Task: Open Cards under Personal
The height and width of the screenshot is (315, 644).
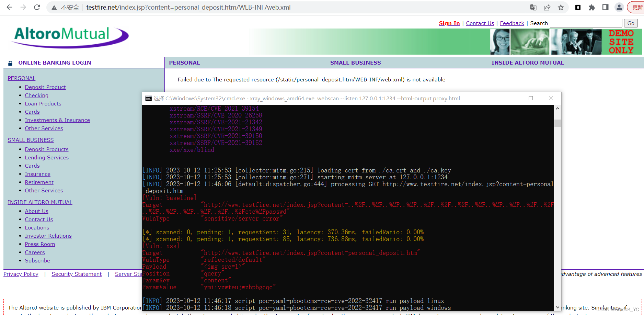Action: [x=32, y=112]
